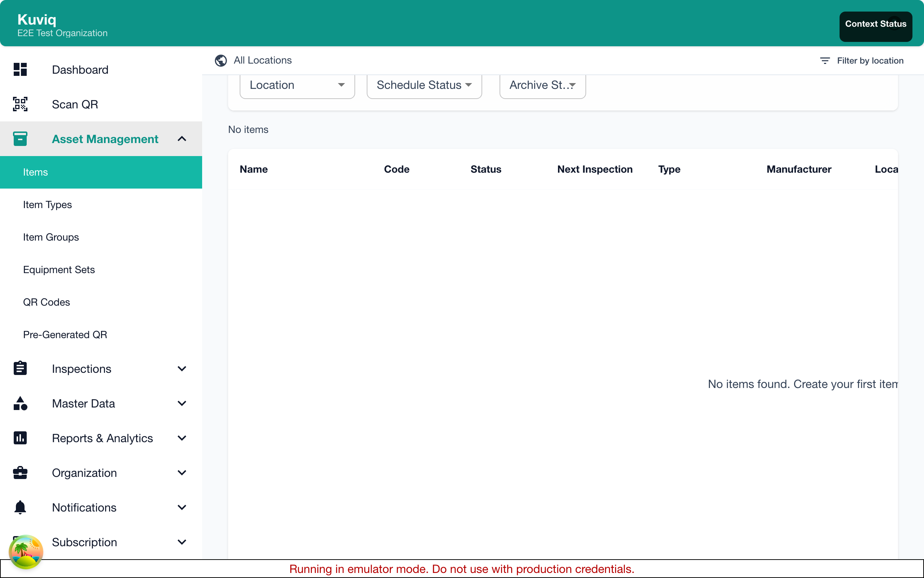Click the Master Data shapes icon
The image size is (924, 578).
20,403
